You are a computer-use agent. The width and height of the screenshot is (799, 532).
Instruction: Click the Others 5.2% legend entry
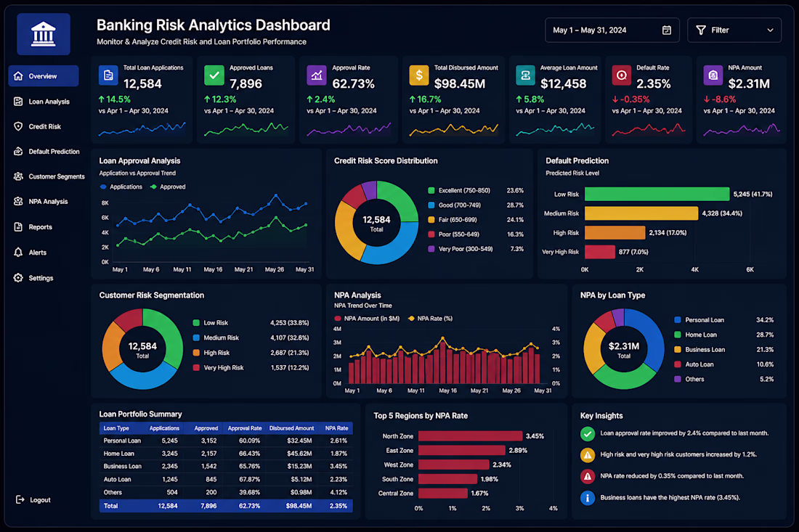[723, 380]
